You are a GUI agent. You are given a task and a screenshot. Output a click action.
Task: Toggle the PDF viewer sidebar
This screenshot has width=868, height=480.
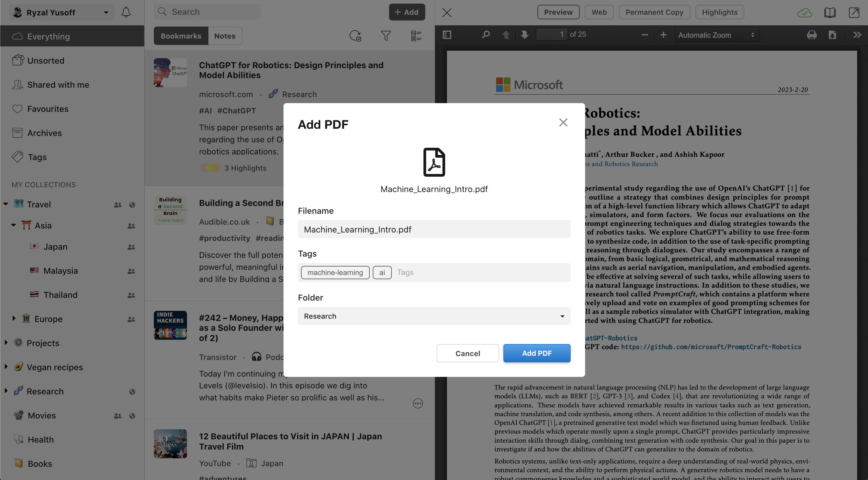tap(447, 35)
